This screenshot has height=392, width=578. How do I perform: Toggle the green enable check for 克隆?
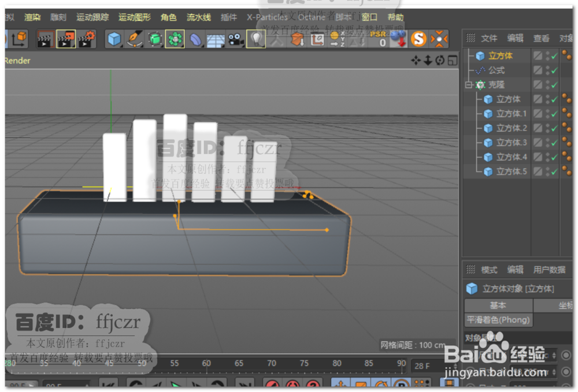tap(554, 85)
